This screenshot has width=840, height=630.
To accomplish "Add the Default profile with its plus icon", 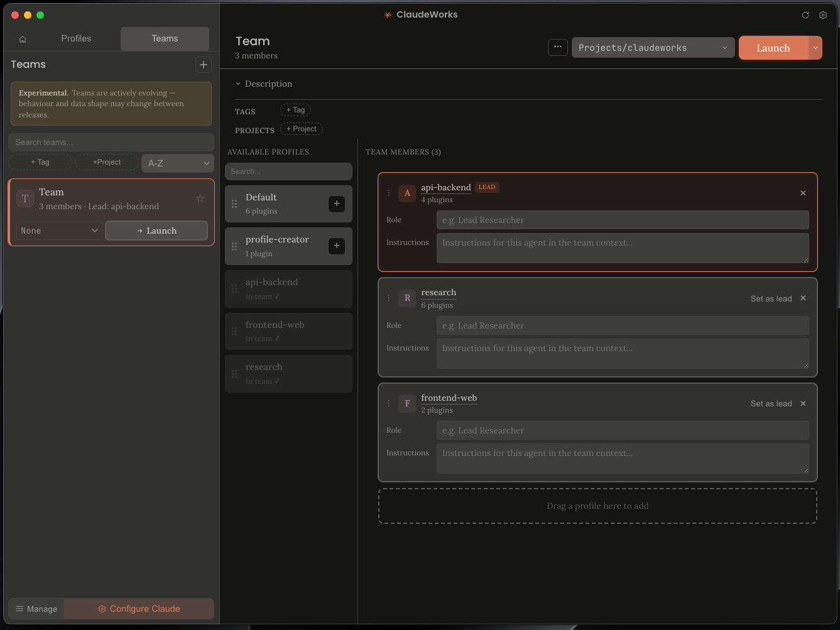I will 336,204.
